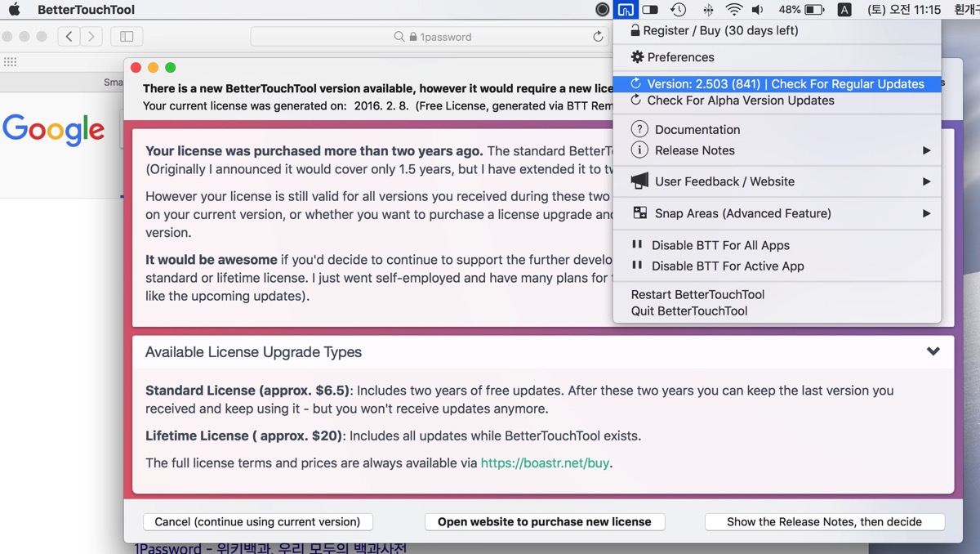Open Documentation from the BTT menu
This screenshot has width=980, height=554.
click(x=777, y=129)
